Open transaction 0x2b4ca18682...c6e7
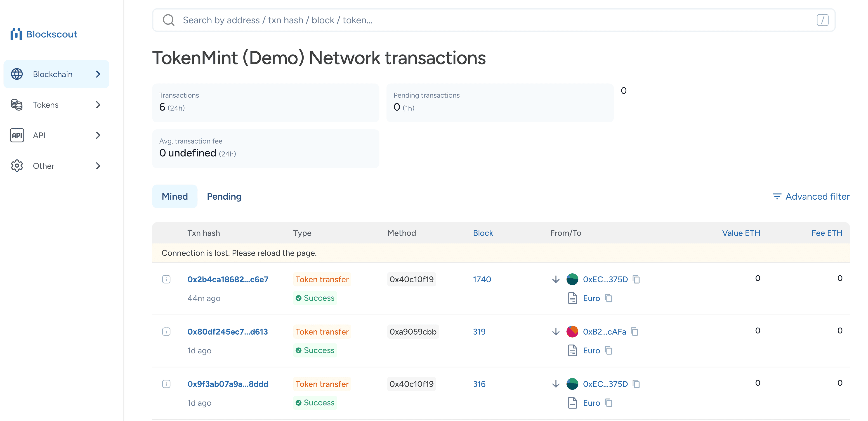 [228, 279]
